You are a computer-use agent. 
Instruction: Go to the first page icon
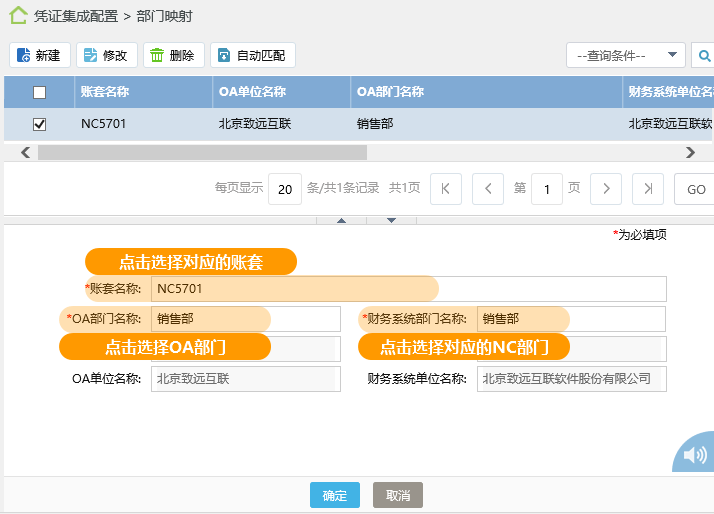(445, 189)
